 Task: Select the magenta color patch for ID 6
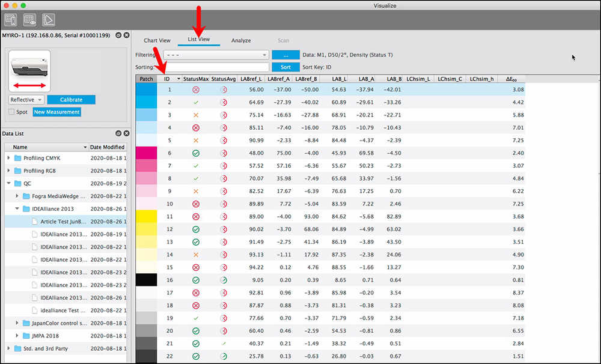point(146,153)
